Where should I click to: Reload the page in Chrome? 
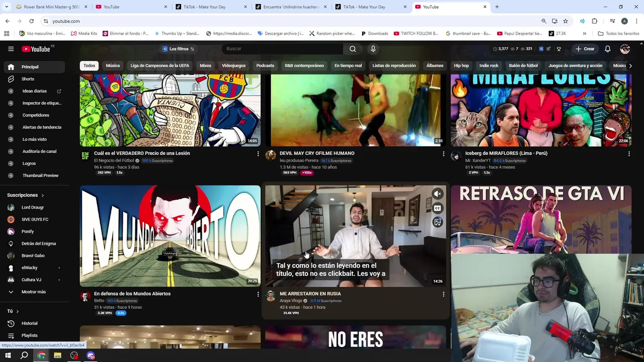(x=31, y=21)
